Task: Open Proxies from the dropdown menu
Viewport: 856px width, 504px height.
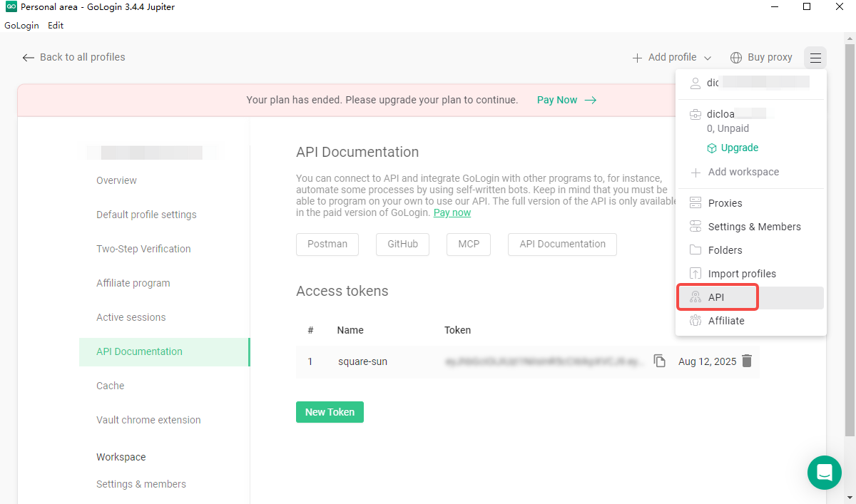Action: pyautogui.click(x=750, y=203)
